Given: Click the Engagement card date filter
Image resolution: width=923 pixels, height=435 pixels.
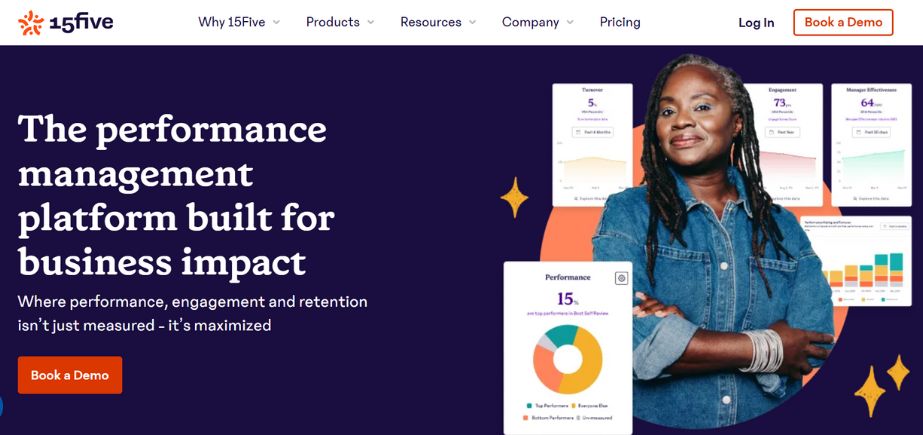Looking at the screenshot, I should 782,132.
